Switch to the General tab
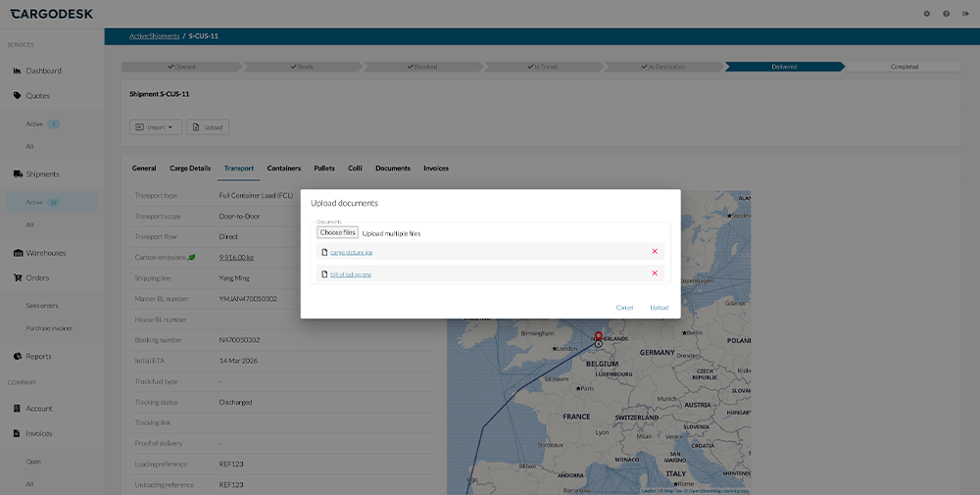The width and height of the screenshot is (980, 495). tap(144, 169)
